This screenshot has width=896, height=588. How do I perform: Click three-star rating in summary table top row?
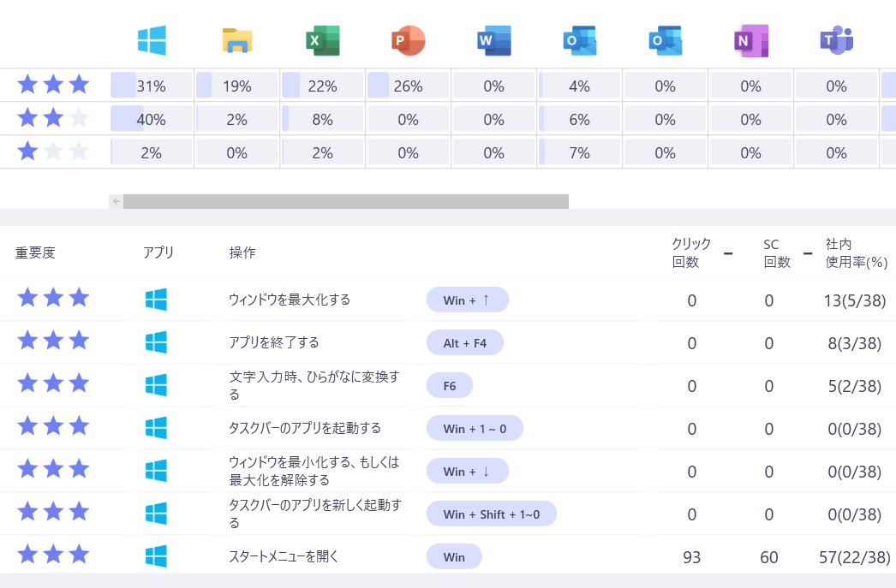coord(53,85)
